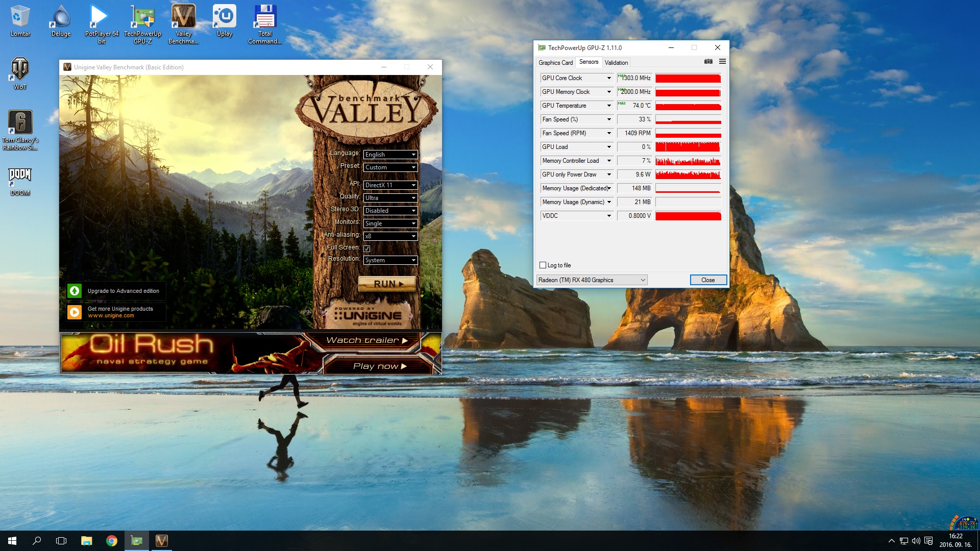Open the Preset dropdown set to Custom
This screenshot has height=551, width=980.
click(390, 167)
